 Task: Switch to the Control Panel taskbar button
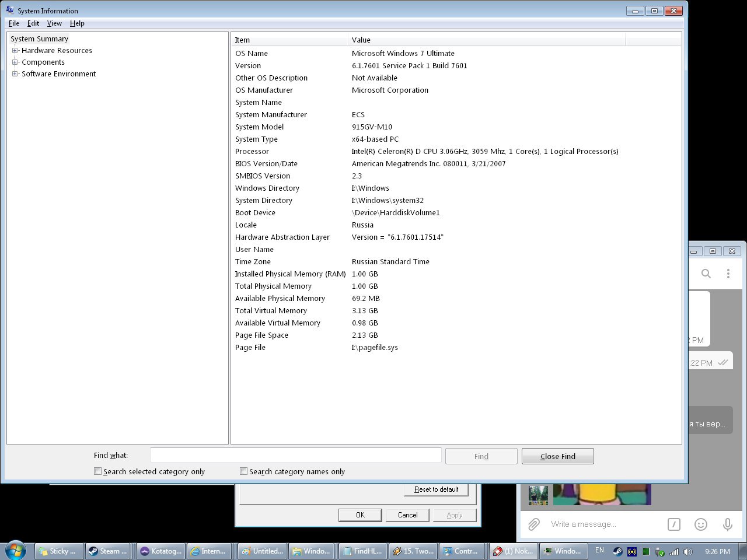pos(460,551)
